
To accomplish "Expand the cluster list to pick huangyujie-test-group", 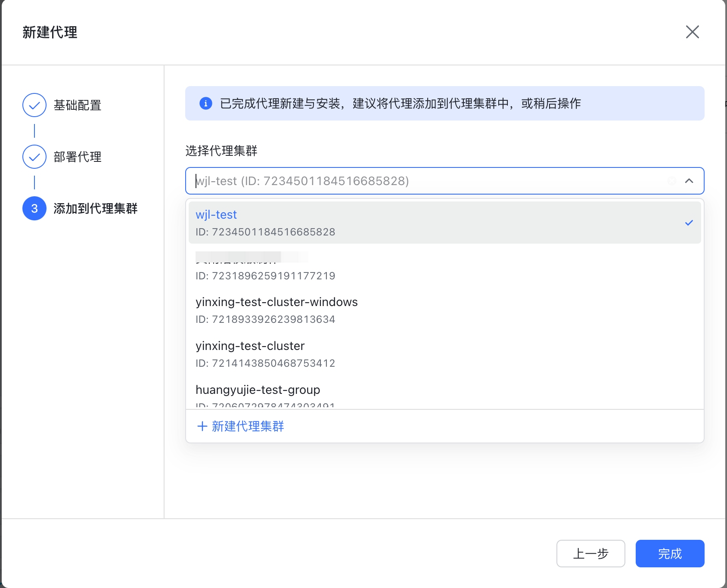I will (x=258, y=390).
